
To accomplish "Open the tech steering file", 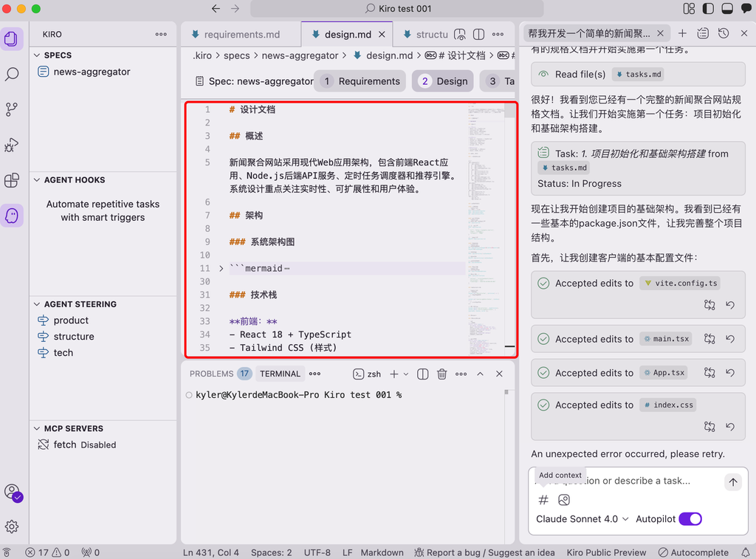I will [63, 352].
